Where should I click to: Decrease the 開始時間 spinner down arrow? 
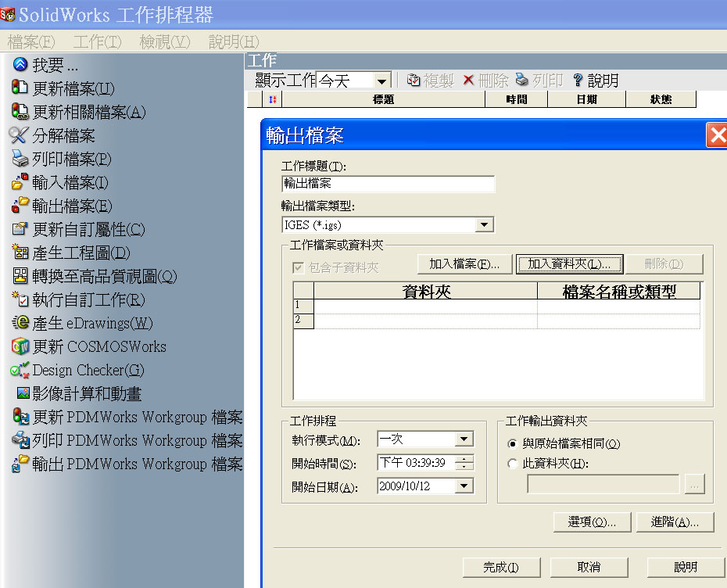point(464,466)
